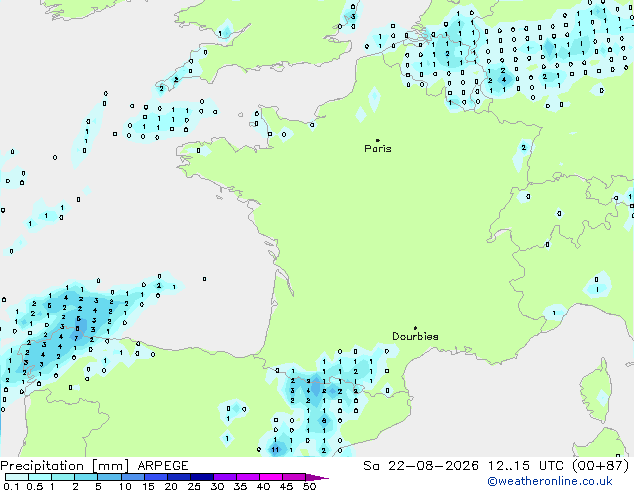Select the 'Precipitation [mm]' title text
634x490 pixels.
[65, 466]
